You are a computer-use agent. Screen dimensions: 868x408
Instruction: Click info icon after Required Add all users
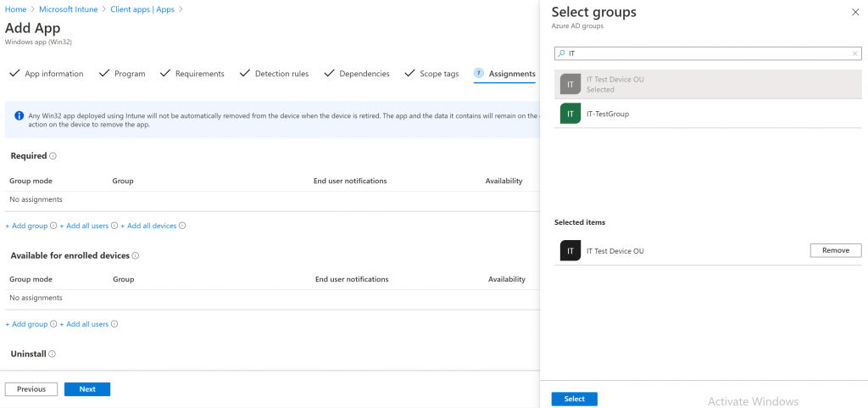pos(114,226)
